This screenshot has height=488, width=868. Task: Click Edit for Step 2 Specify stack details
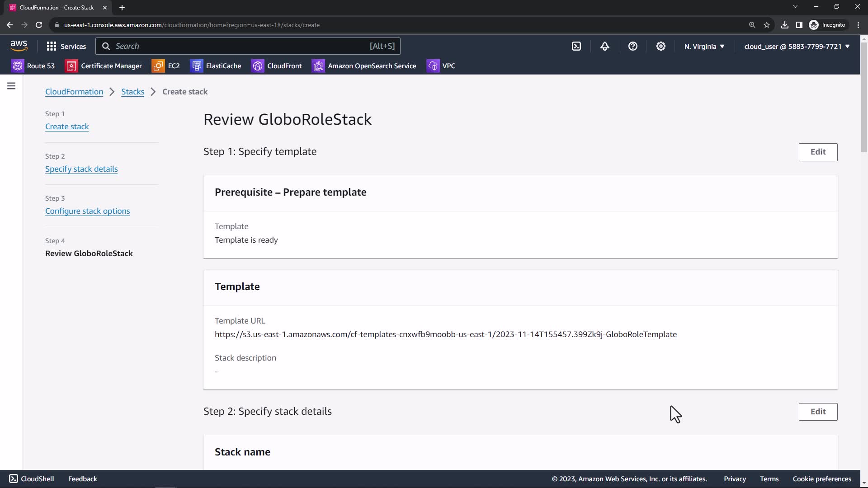(817, 412)
